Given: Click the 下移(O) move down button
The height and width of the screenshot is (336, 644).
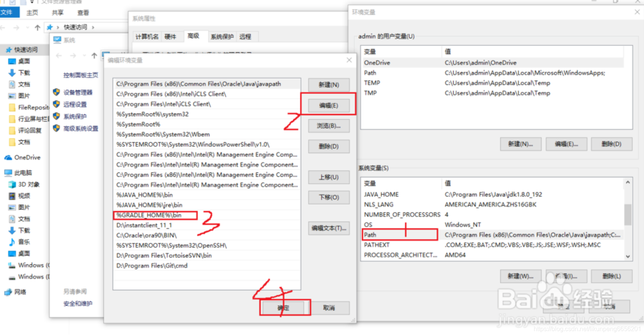Looking at the screenshot, I should (329, 197).
